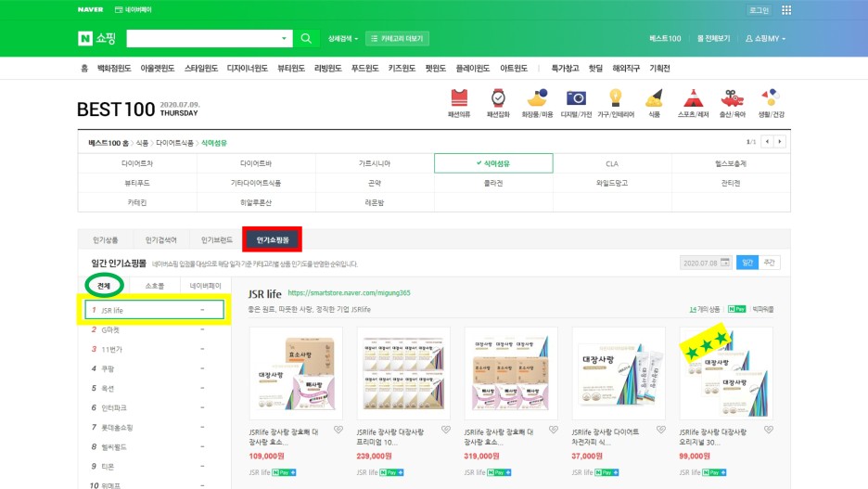Screen dimensions: 868x489
Task: Switch to the 인기검색어 tab
Action: [x=160, y=239]
